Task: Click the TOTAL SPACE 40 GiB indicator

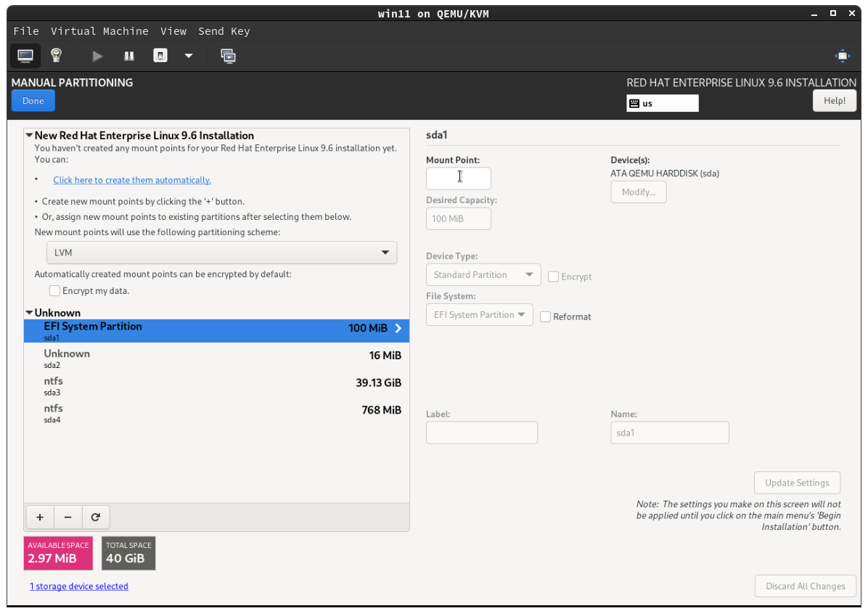Action: tap(128, 553)
